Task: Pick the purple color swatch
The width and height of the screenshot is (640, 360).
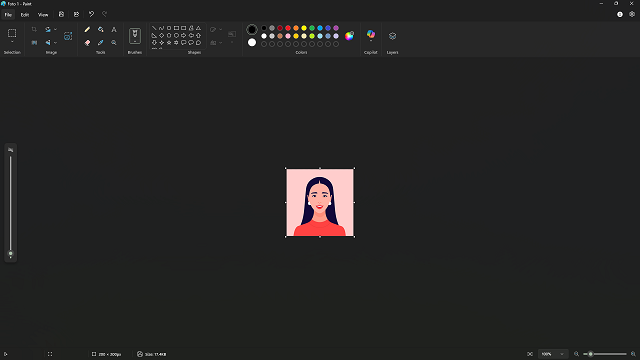Action: click(336, 28)
